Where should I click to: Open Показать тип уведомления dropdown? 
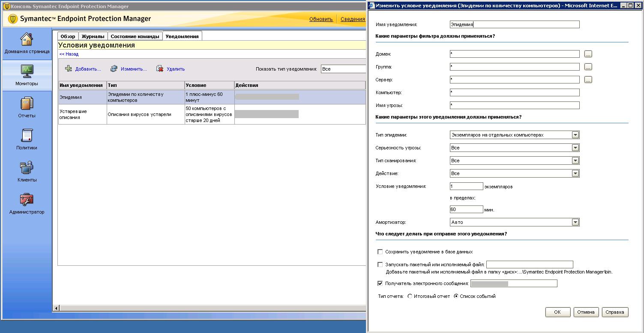[x=343, y=69]
